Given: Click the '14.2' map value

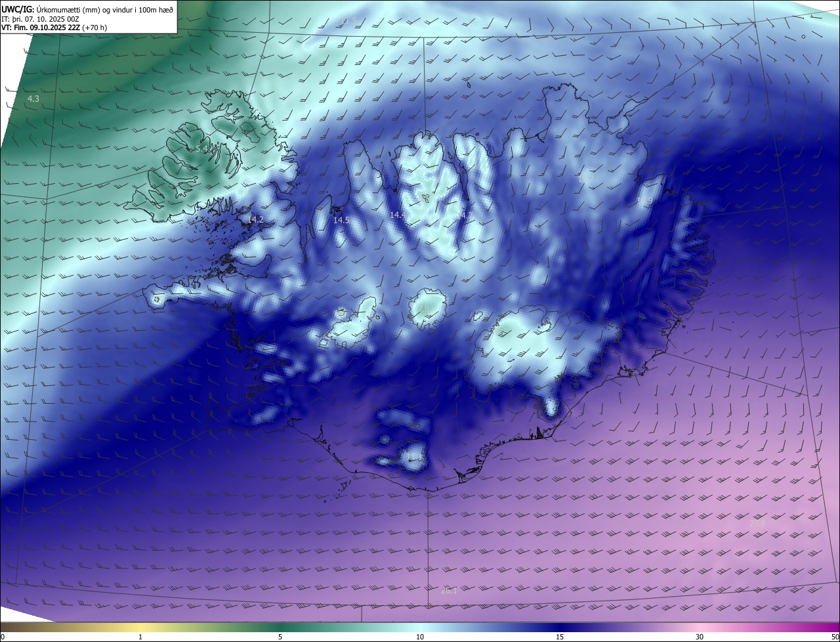Looking at the screenshot, I should click(x=255, y=219).
